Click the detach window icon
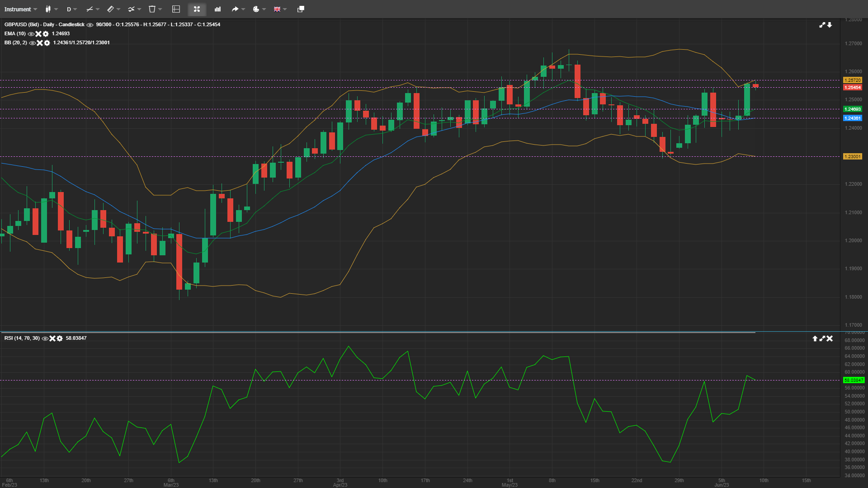 301,9
